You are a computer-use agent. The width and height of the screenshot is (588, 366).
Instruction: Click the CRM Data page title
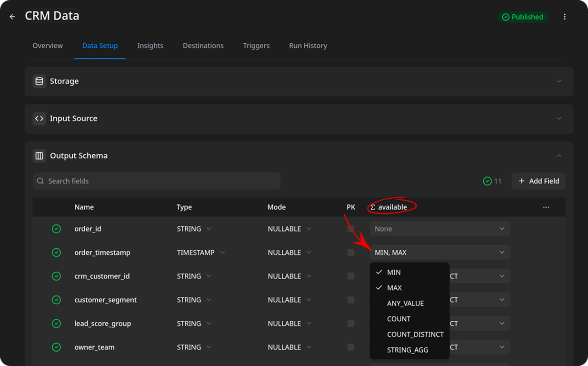coord(52,16)
